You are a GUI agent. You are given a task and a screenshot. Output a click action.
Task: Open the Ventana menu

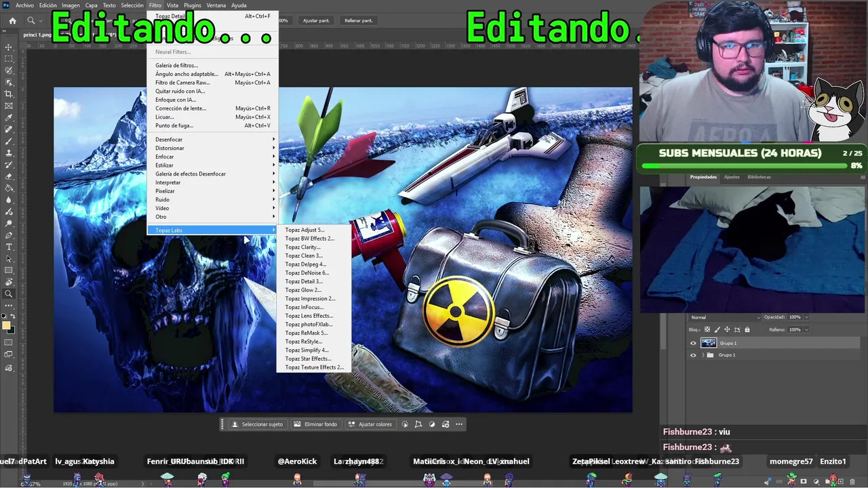(216, 5)
